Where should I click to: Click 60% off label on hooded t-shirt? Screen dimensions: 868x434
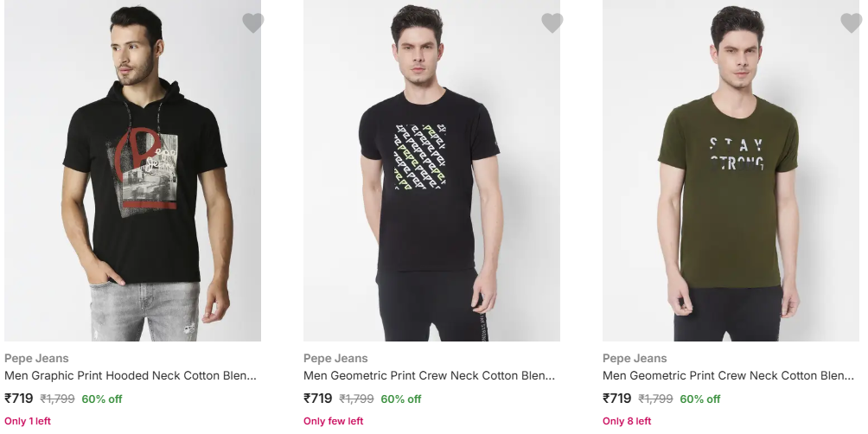click(102, 399)
